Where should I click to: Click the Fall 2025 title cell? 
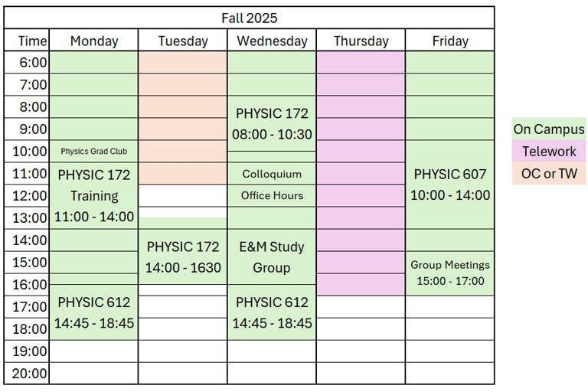point(249,18)
